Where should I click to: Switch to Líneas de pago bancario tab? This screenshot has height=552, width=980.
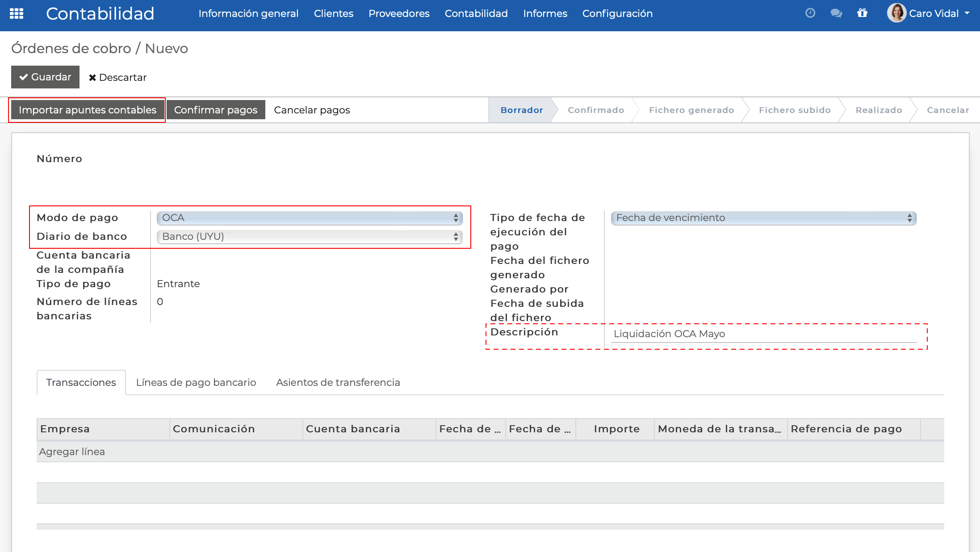(x=196, y=382)
